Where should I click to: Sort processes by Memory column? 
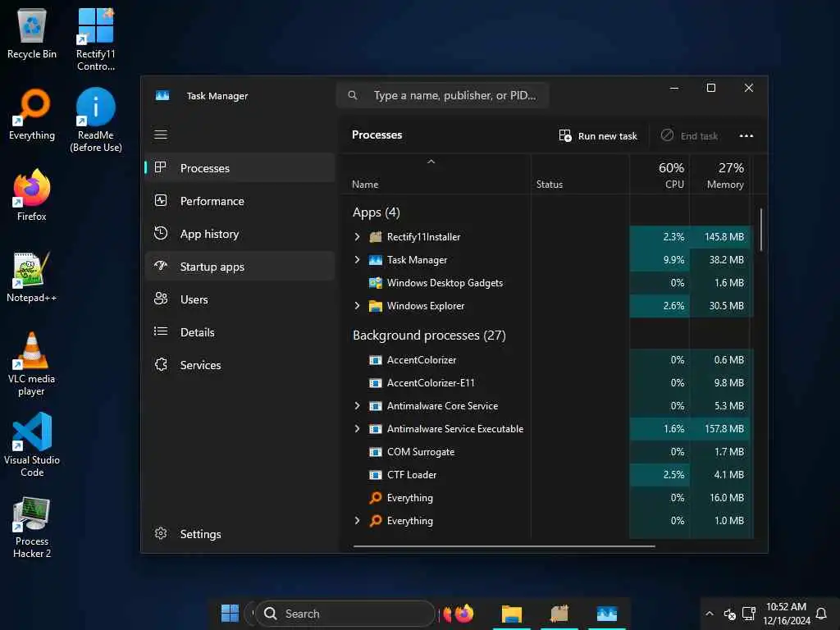(x=719, y=176)
